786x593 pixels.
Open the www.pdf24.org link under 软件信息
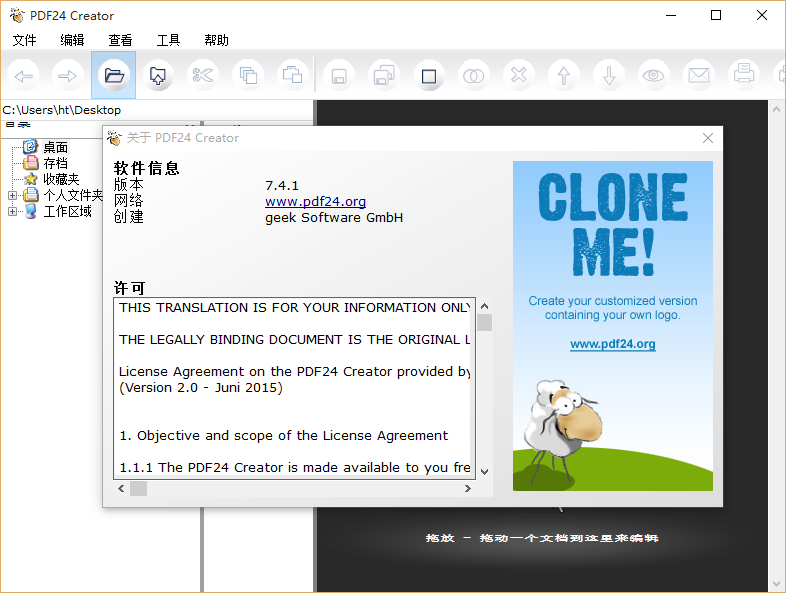point(315,201)
